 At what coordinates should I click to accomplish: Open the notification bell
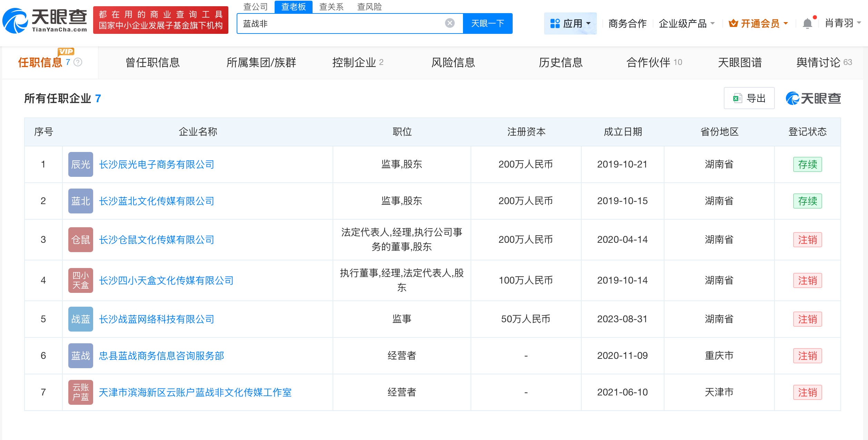tap(807, 23)
